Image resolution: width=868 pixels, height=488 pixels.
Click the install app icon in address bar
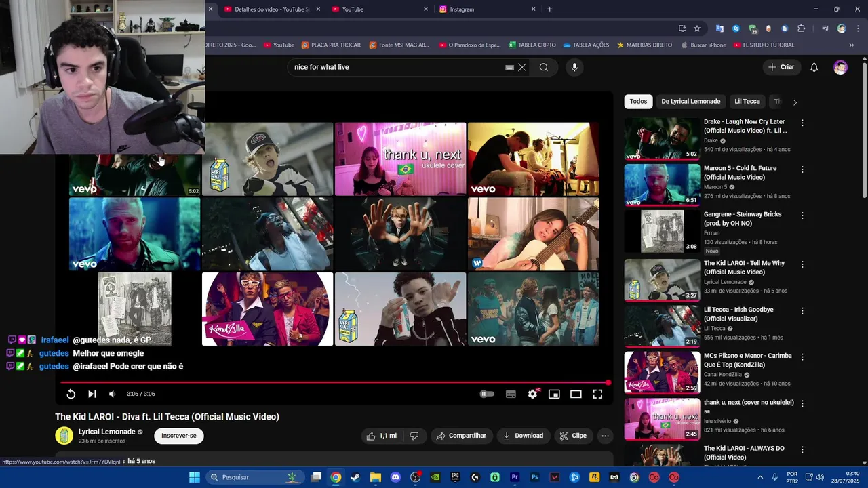[x=682, y=28]
